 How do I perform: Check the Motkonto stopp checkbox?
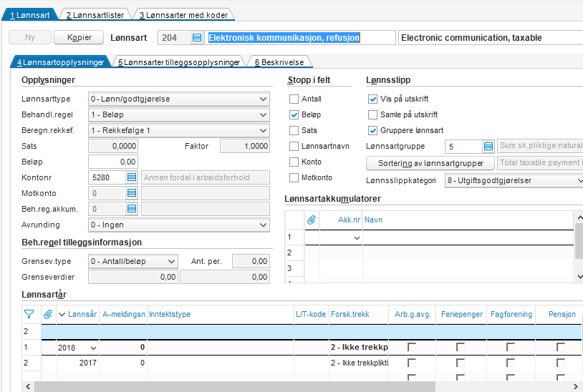(x=294, y=177)
